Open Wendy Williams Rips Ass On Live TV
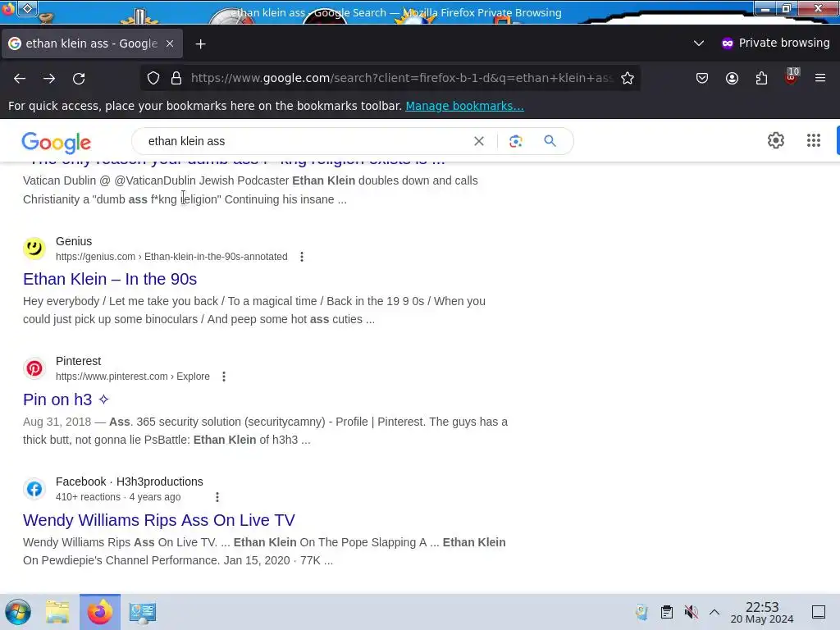 [x=158, y=519]
